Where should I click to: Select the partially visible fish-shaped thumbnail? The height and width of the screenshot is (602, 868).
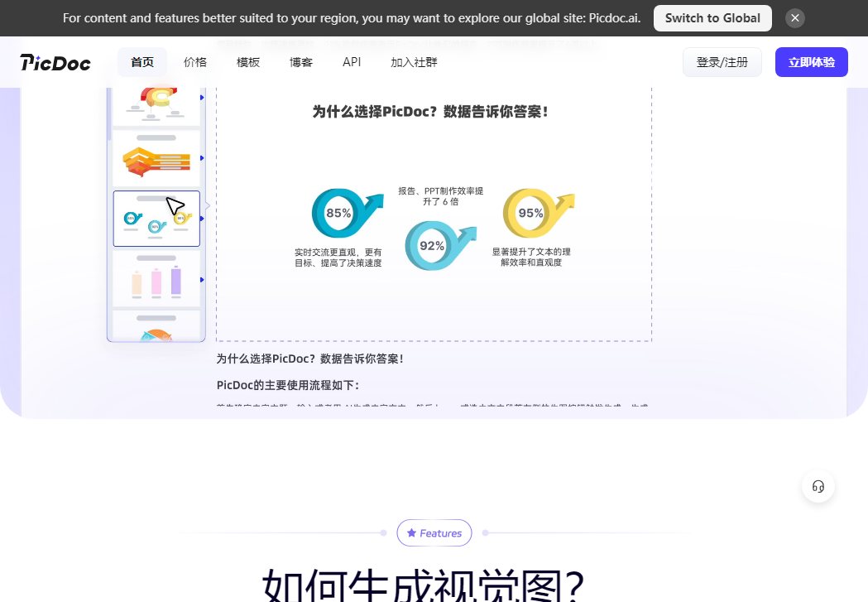[x=156, y=325]
